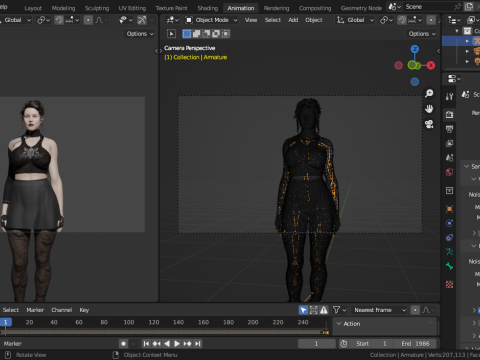Toggle proportional editing in dope sheet header
The height and width of the screenshot is (360, 480).
click(x=415, y=310)
